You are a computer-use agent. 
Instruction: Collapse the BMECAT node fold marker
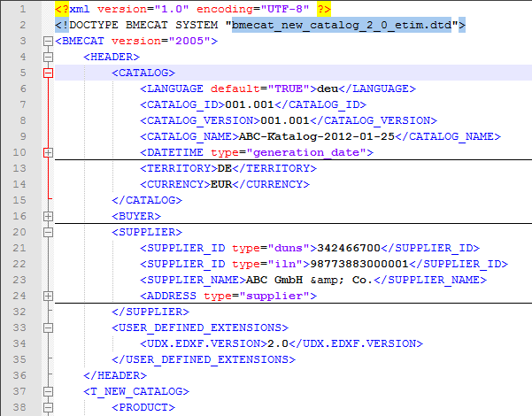(x=48, y=41)
